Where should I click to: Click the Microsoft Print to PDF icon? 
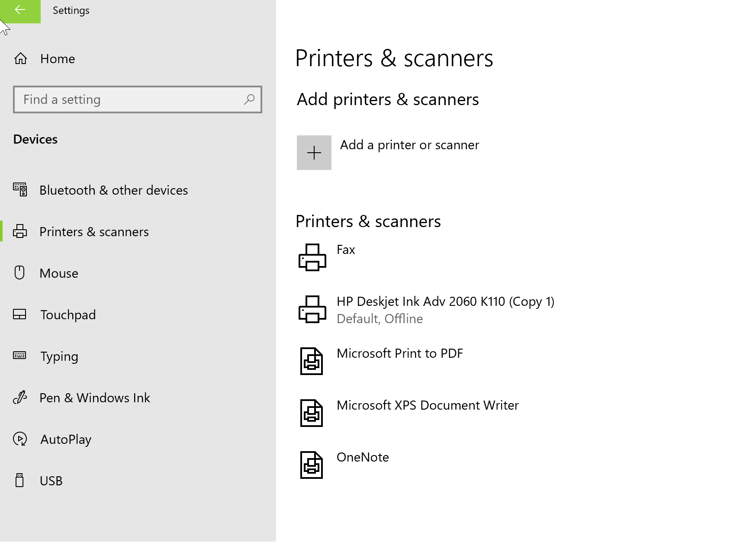[x=312, y=361]
